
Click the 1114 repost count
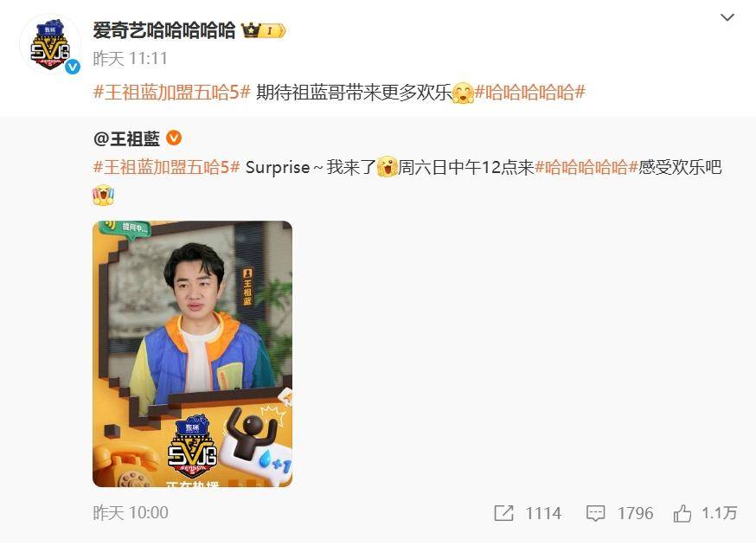click(x=543, y=513)
